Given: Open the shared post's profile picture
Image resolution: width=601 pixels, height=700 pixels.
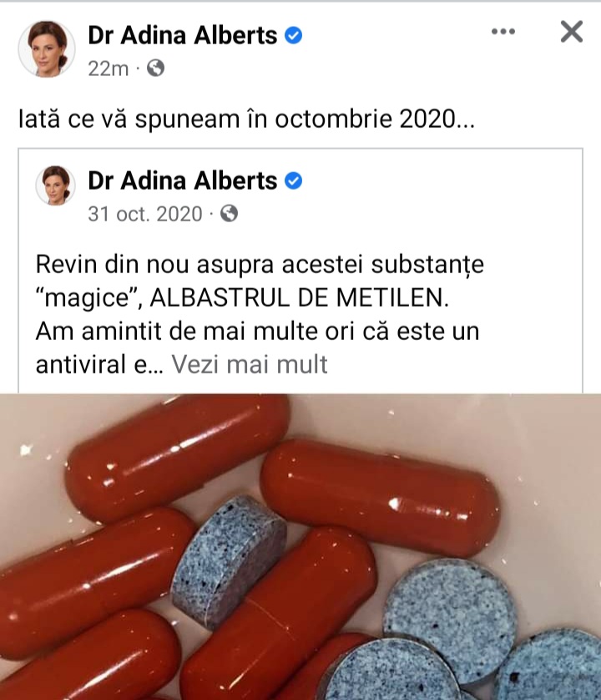Looking at the screenshot, I should click(x=55, y=185).
